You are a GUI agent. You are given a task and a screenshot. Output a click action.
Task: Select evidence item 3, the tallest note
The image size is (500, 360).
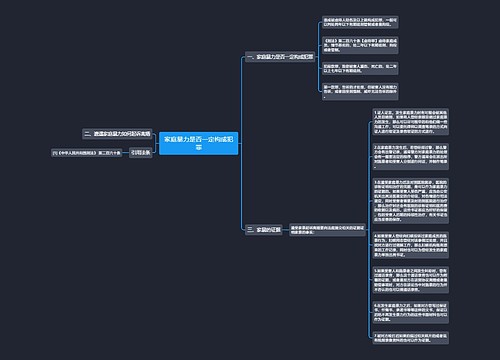(x=411, y=201)
